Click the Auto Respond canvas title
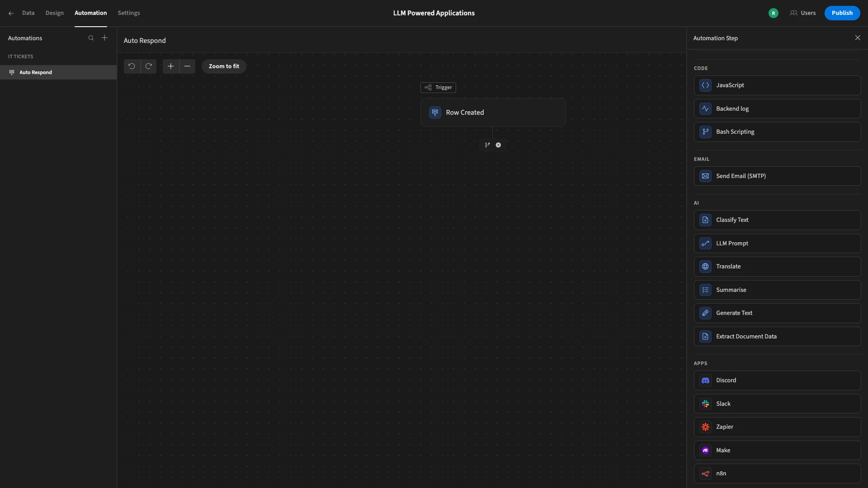Image resolution: width=868 pixels, height=488 pixels. coord(145,41)
